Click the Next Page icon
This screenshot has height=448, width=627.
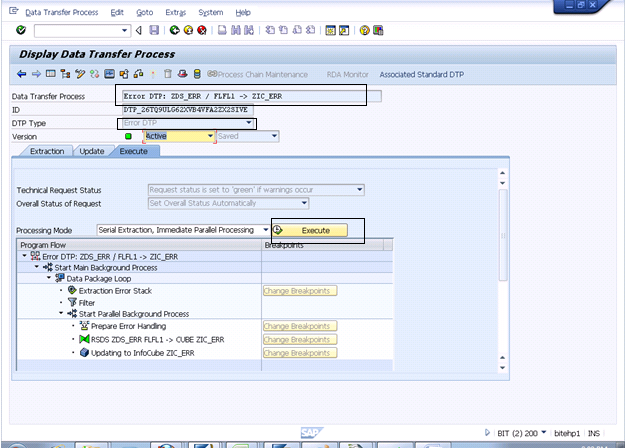pos(297,30)
